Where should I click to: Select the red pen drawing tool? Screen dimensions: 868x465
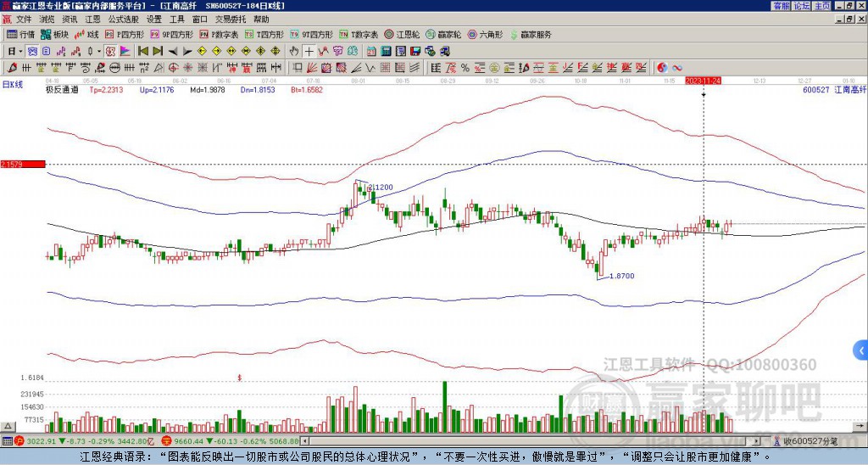(12, 68)
